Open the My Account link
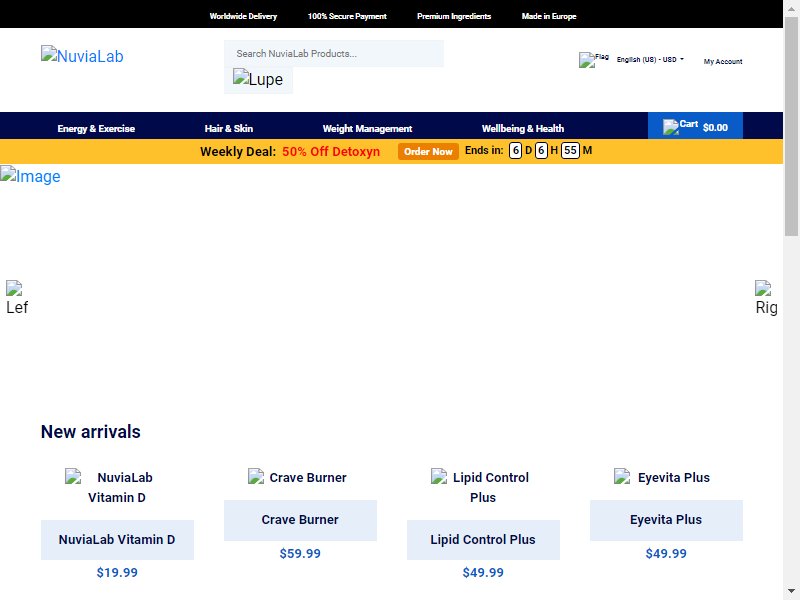This screenshot has width=800, height=600. [723, 61]
